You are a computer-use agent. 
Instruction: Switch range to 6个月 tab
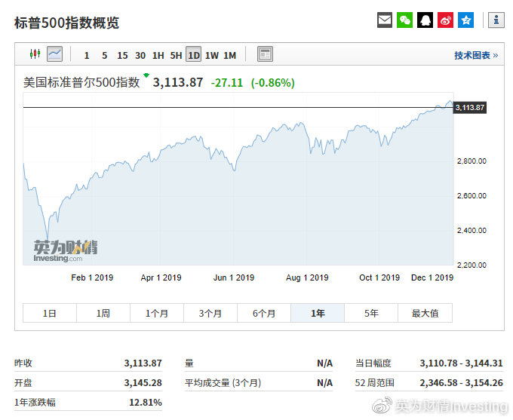tap(264, 313)
